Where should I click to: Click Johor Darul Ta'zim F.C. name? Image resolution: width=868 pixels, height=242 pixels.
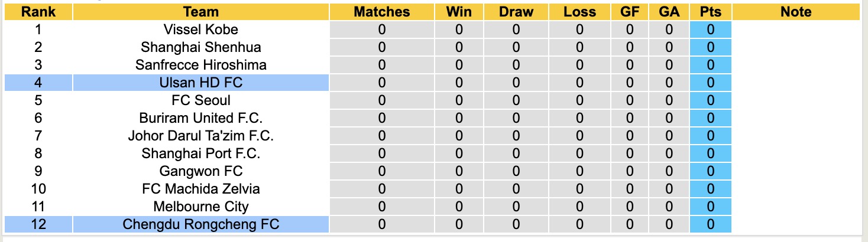[200, 136]
